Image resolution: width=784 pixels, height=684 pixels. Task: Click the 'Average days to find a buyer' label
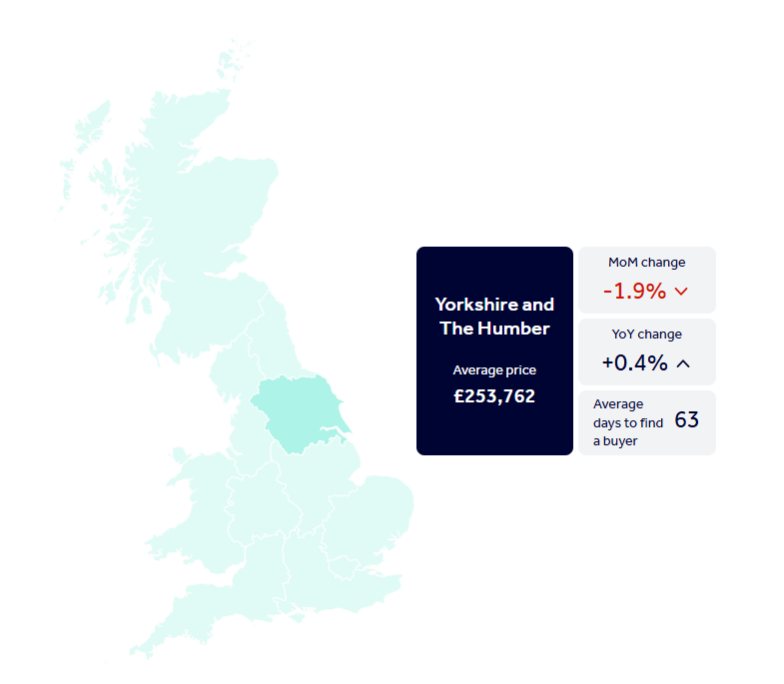click(x=621, y=422)
